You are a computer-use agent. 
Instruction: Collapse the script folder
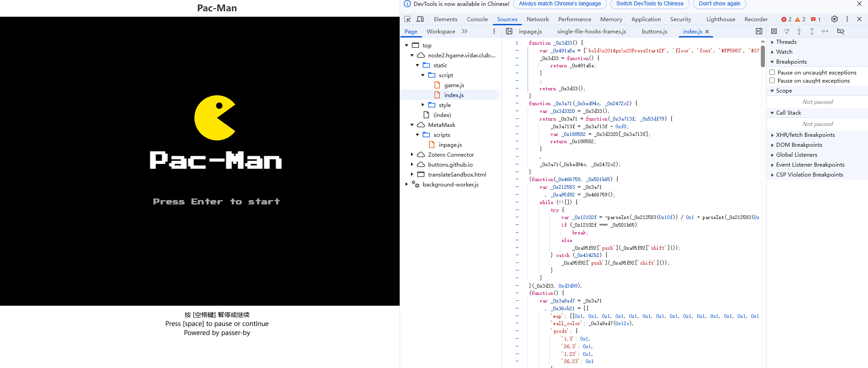pyautogui.click(x=423, y=75)
